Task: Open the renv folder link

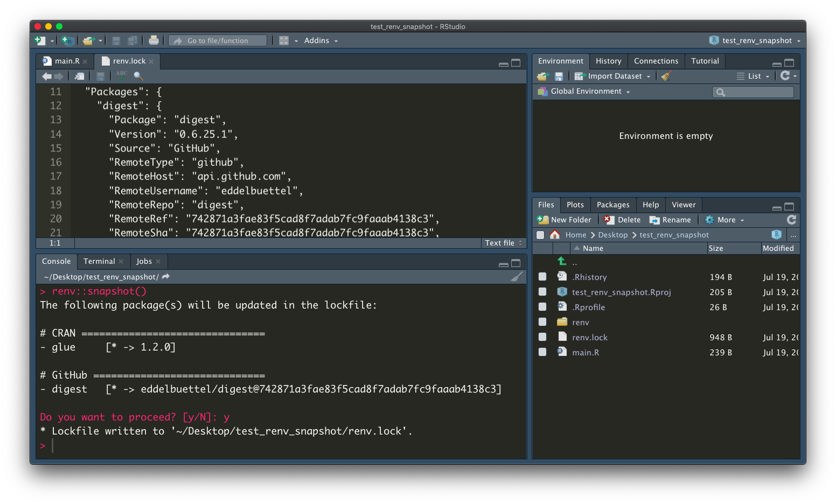Action: click(581, 322)
